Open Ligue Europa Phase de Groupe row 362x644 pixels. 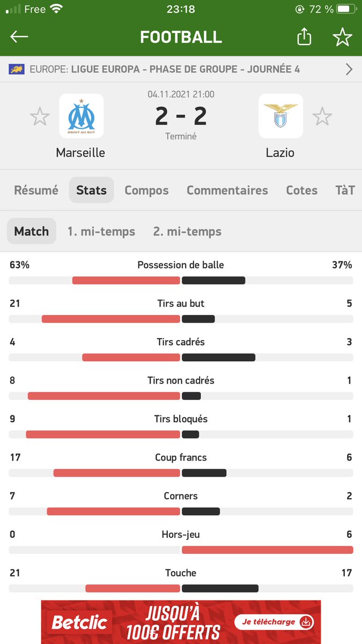pyautogui.click(x=181, y=69)
